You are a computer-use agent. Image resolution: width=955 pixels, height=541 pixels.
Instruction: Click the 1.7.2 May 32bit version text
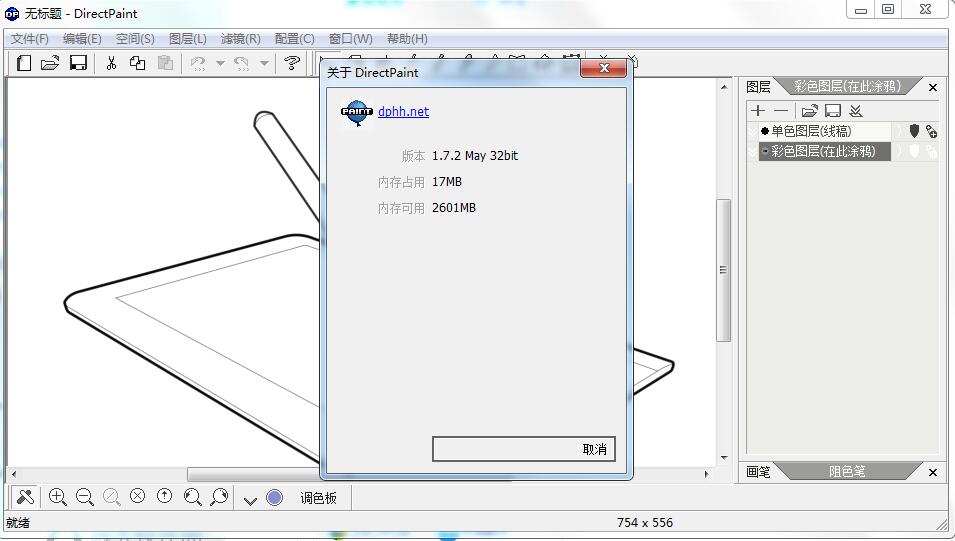(x=475, y=156)
